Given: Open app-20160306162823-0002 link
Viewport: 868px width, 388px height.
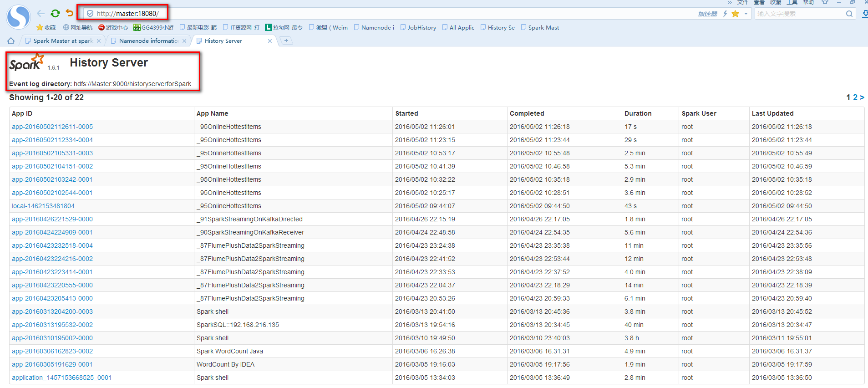Looking at the screenshot, I should point(52,351).
